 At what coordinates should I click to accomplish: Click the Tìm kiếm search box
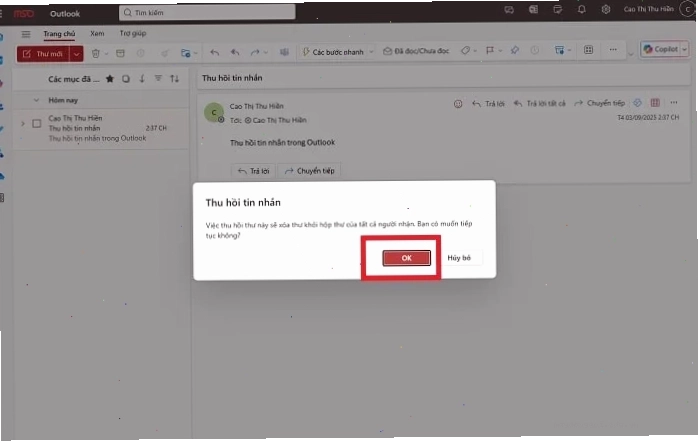point(207,12)
